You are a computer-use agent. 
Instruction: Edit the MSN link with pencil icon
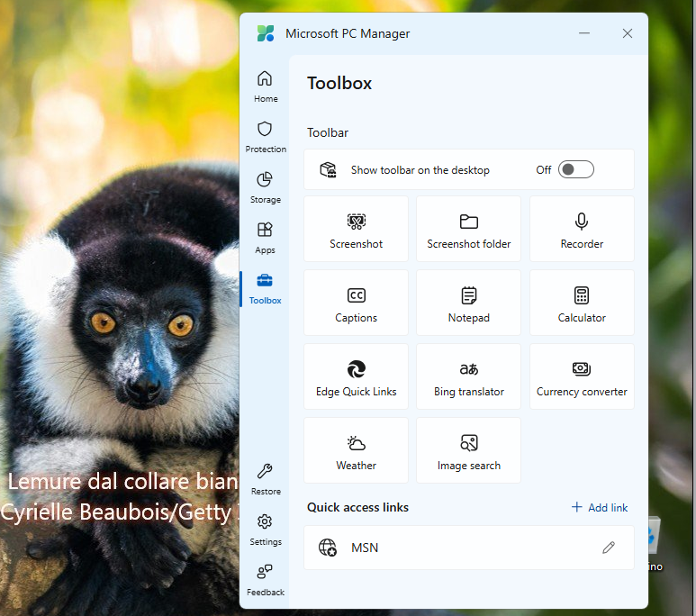(x=609, y=548)
